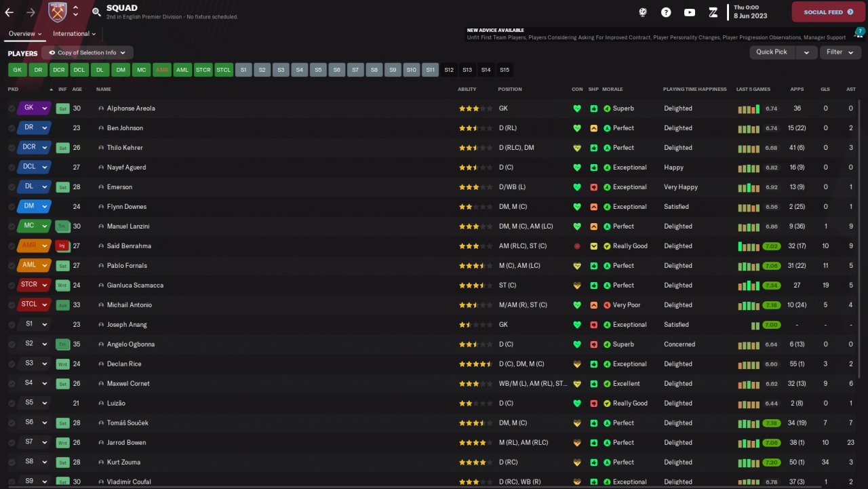Tick the selection circle for Declan Rice
Image resolution: width=868 pixels, height=489 pixels.
(x=12, y=364)
